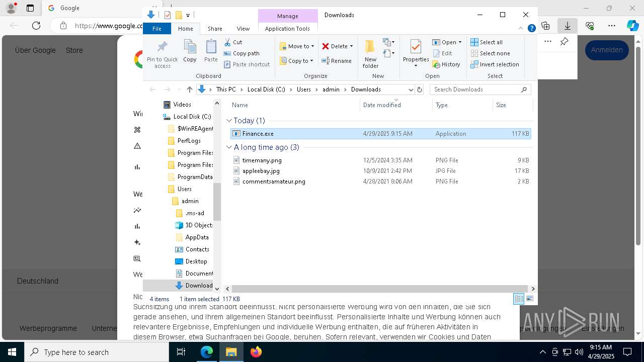This screenshot has width=644, height=362.
Task: Open Explorer Help icon
Action: [531, 29]
